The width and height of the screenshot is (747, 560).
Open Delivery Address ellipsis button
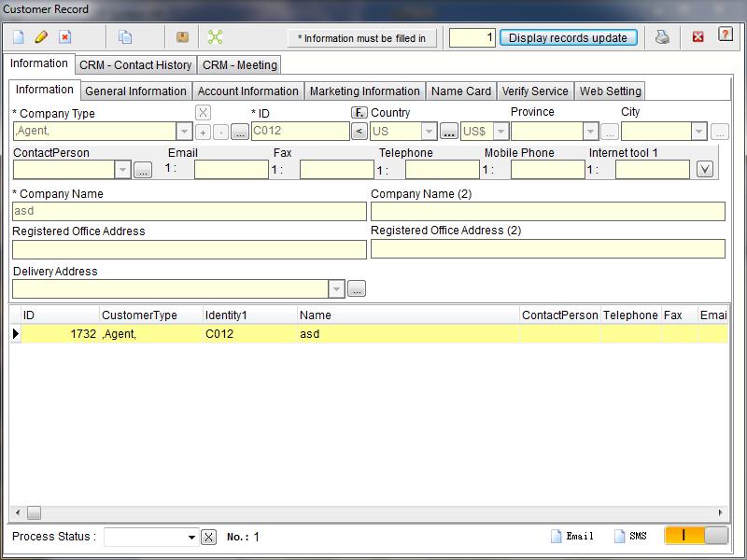click(357, 288)
